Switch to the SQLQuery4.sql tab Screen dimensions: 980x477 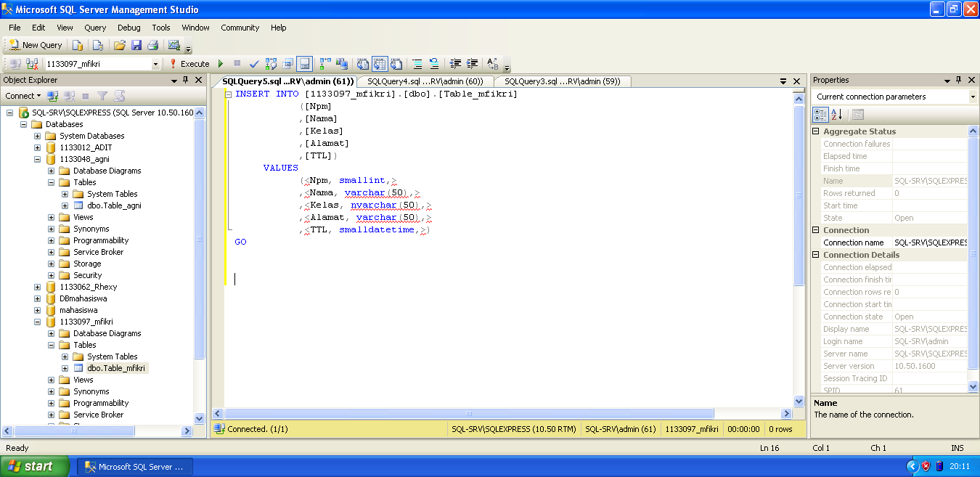tap(425, 81)
